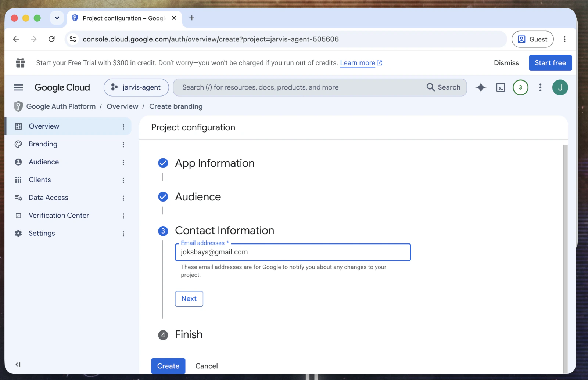588x380 pixels.
Task: Activate Cloud Shell terminal icon
Action: pos(501,87)
